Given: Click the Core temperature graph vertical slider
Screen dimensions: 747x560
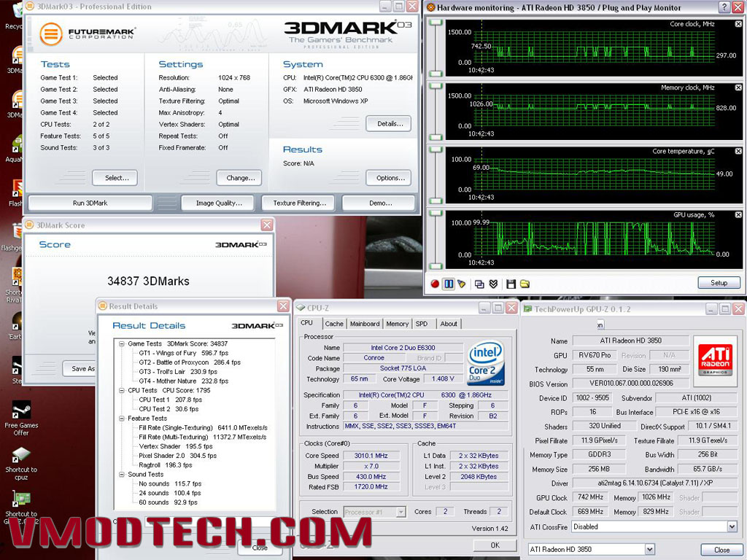Looking at the screenshot, I should 436,175.
